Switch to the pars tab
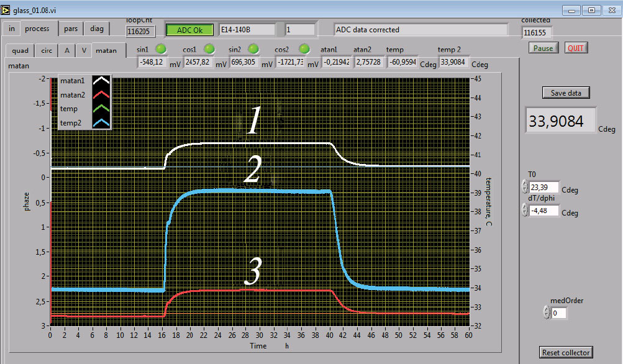 (71, 29)
